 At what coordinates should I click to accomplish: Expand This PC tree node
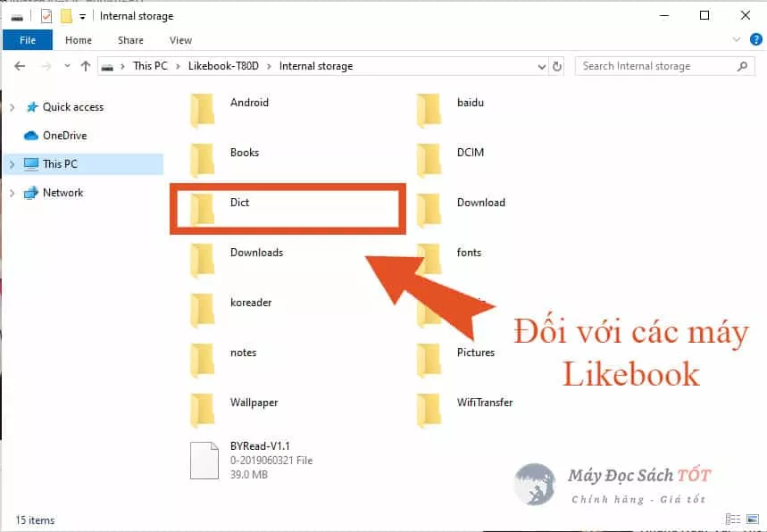13,164
